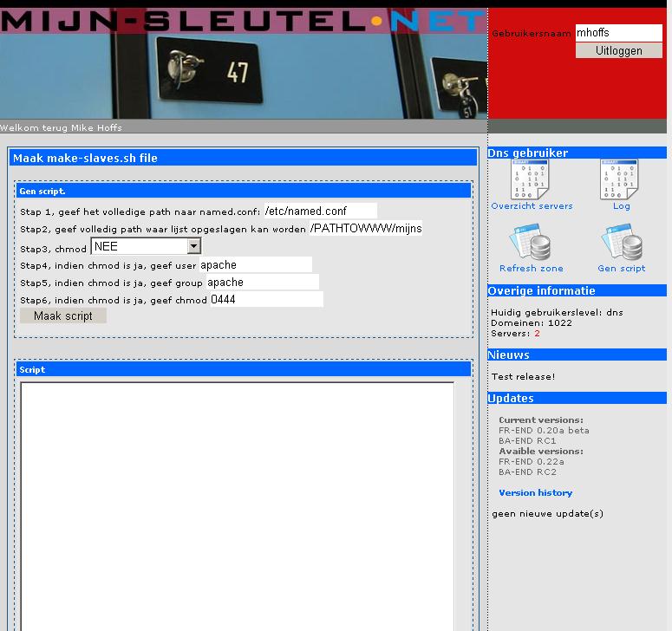Click the Stap5 group field with apache

263,283
